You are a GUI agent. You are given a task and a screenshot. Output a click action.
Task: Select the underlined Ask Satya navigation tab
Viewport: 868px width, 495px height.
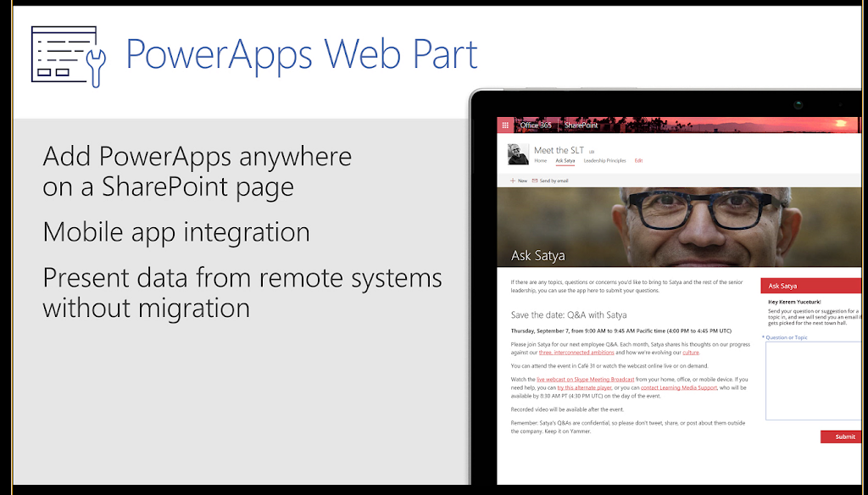pos(565,160)
